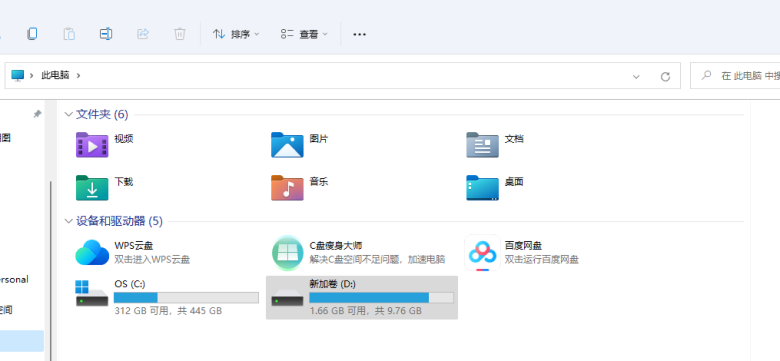Click the refresh button

[665, 77]
